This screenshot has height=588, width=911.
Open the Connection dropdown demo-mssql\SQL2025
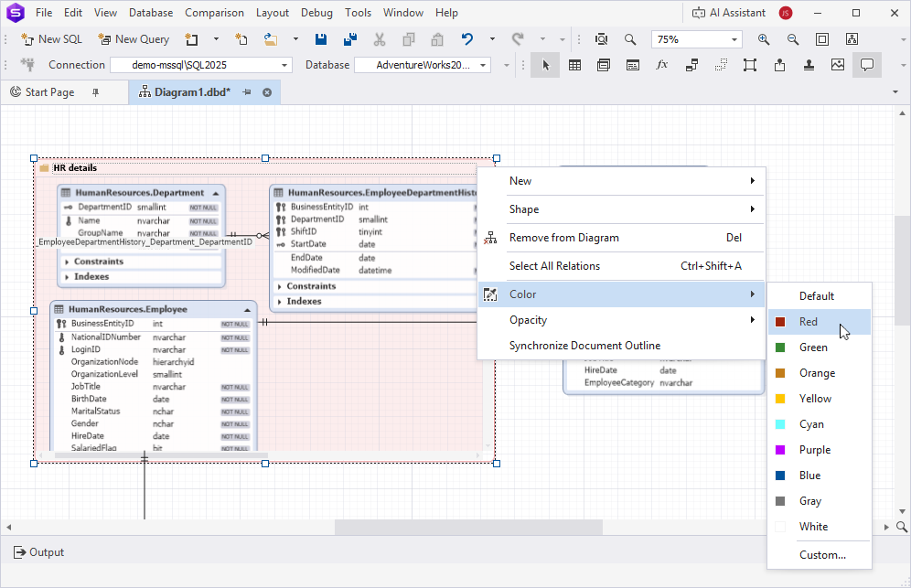284,65
